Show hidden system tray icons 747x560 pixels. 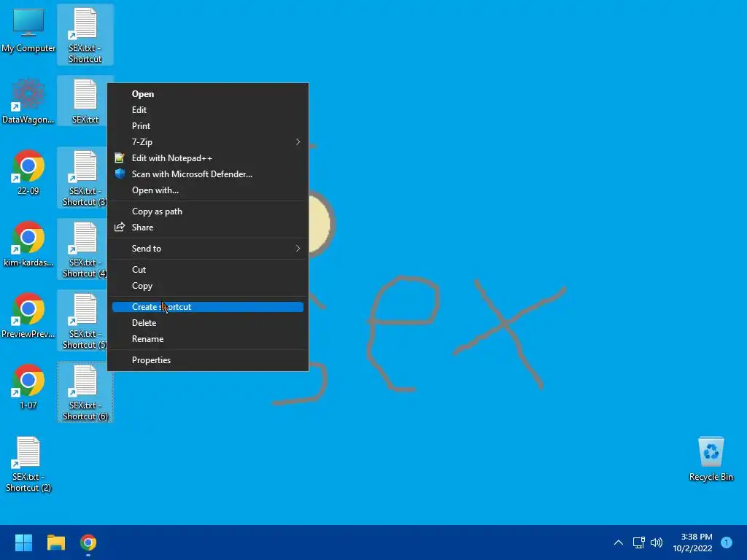click(619, 542)
